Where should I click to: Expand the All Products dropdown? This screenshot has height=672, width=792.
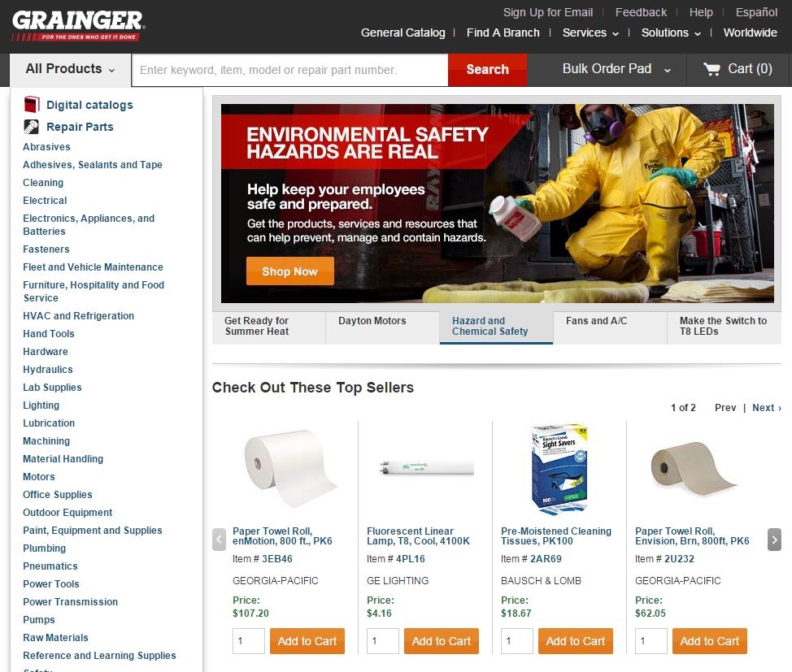click(70, 69)
